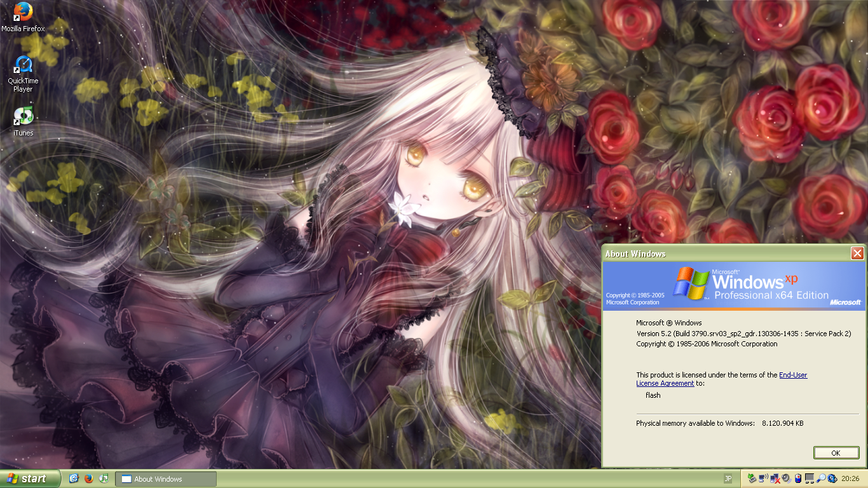Click the magnifying glass tray icon
868x488 pixels.
pyautogui.click(x=821, y=478)
